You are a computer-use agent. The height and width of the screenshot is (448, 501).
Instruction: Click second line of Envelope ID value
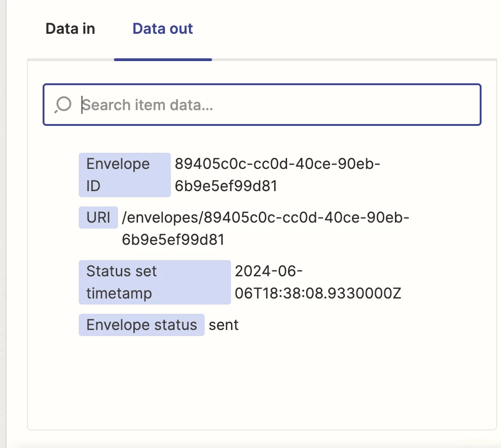tap(226, 186)
